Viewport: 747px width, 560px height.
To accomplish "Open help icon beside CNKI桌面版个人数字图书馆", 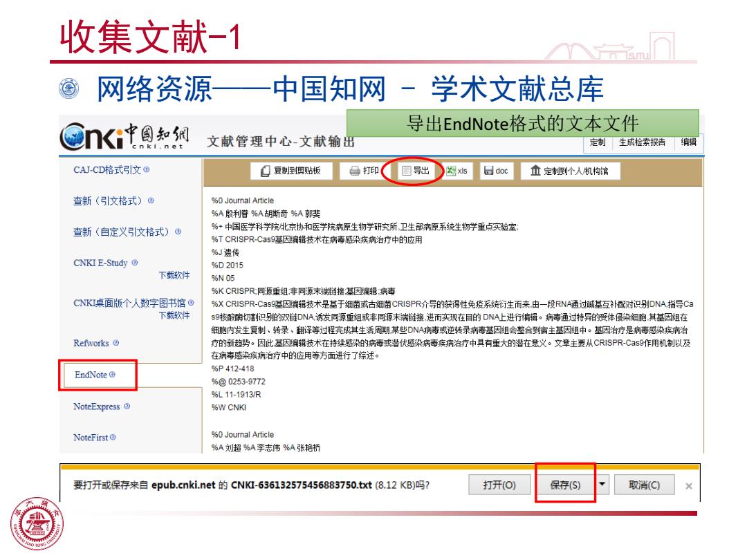I will pos(191,302).
